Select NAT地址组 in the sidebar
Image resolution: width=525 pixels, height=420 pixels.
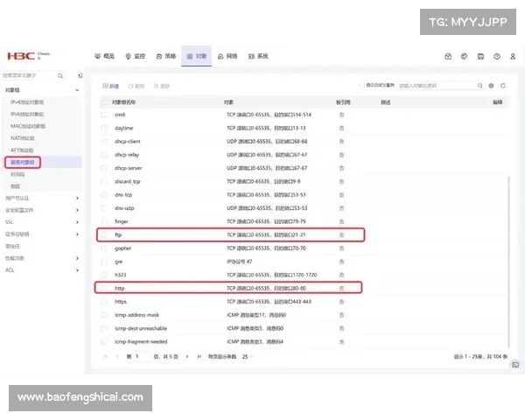(23, 137)
